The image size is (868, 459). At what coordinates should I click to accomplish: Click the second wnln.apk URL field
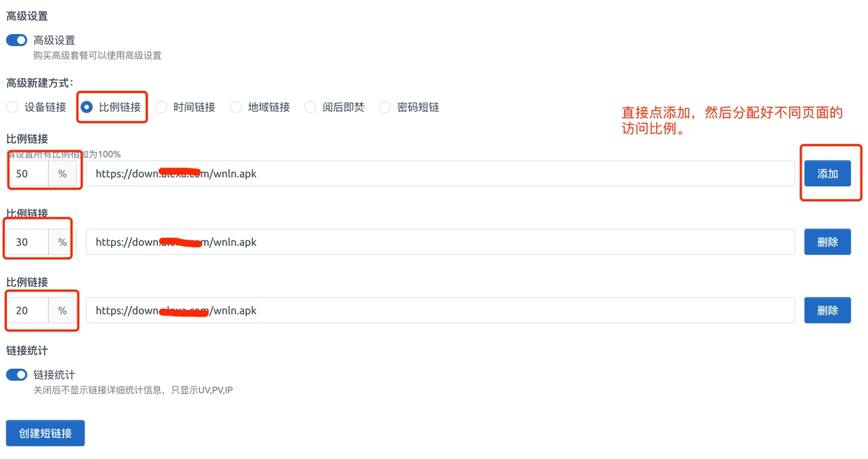point(439,241)
